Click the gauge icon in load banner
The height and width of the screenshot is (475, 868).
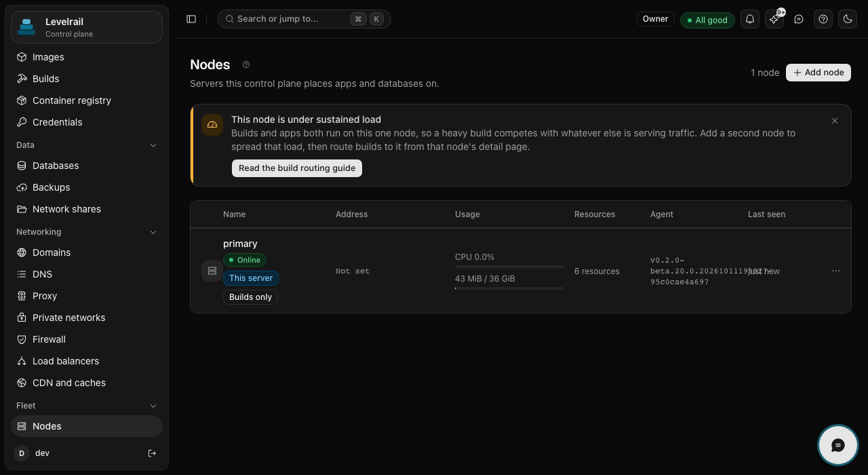point(212,125)
